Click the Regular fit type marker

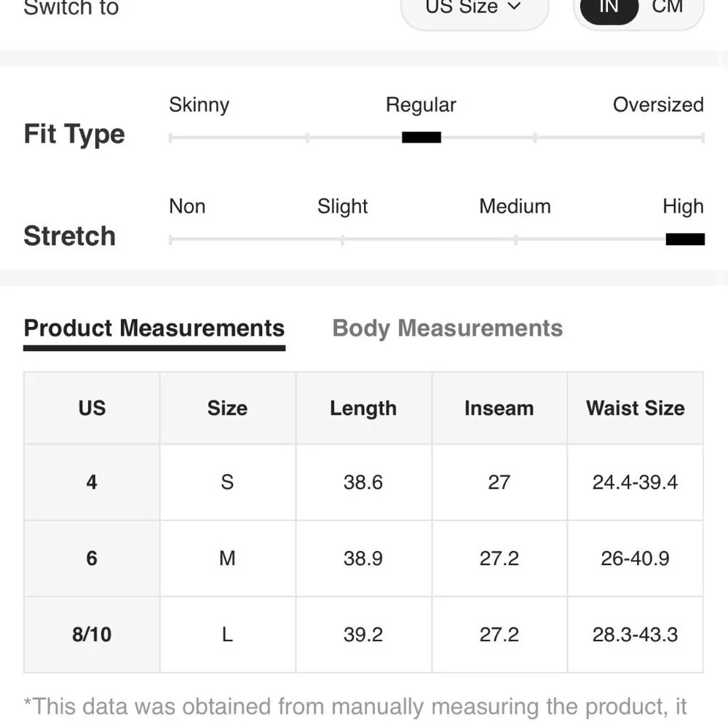pos(421,138)
